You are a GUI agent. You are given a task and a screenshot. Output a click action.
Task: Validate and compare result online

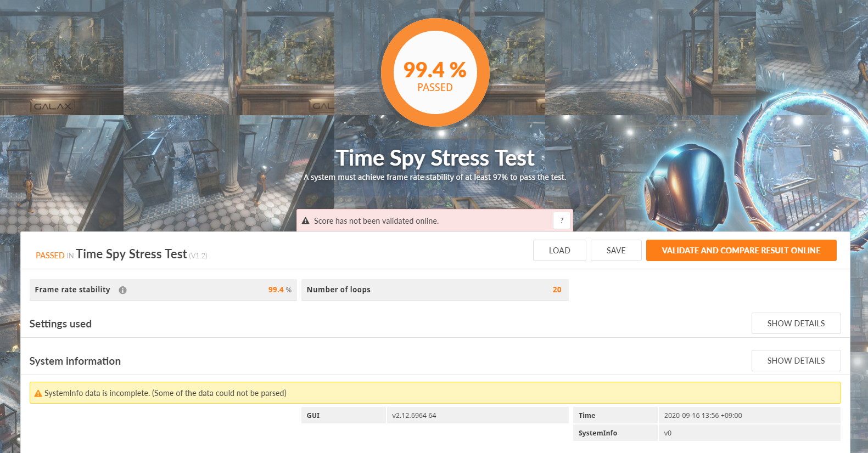tap(741, 251)
